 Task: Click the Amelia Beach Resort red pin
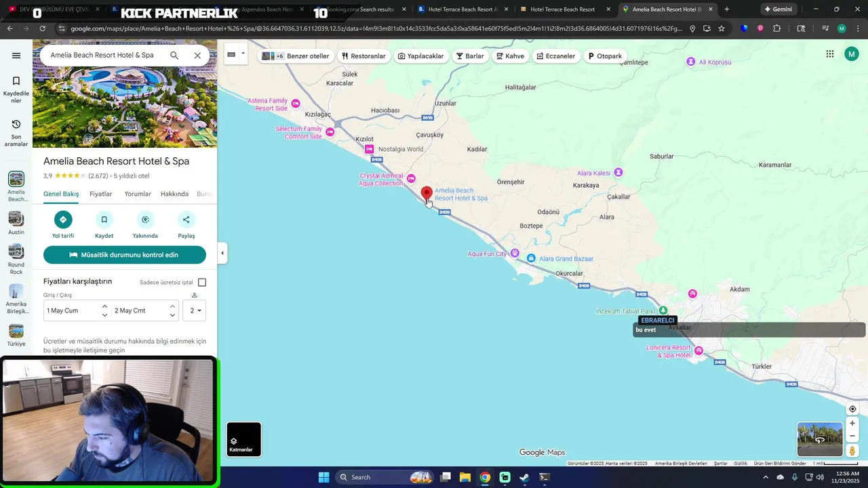(x=427, y=194)
